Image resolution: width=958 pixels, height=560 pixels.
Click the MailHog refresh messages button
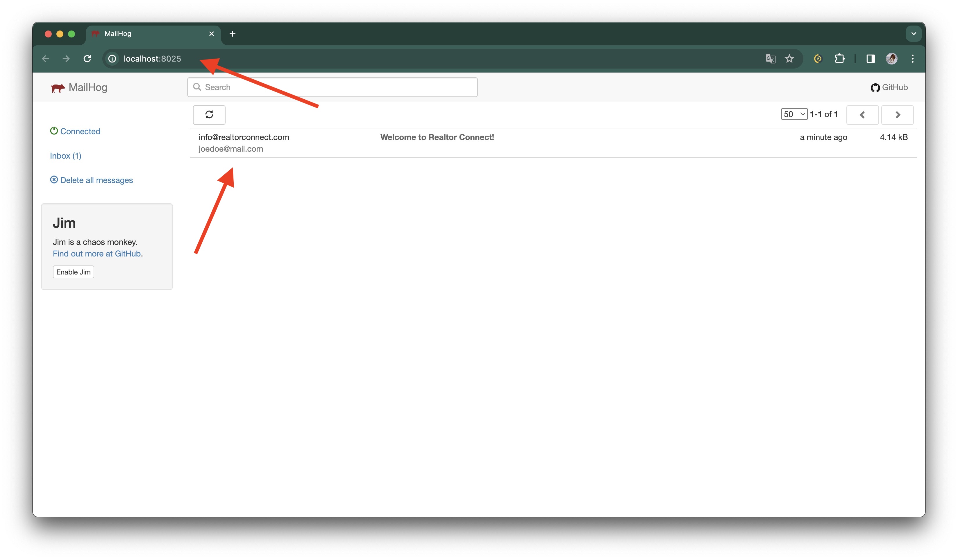(209, 115)
